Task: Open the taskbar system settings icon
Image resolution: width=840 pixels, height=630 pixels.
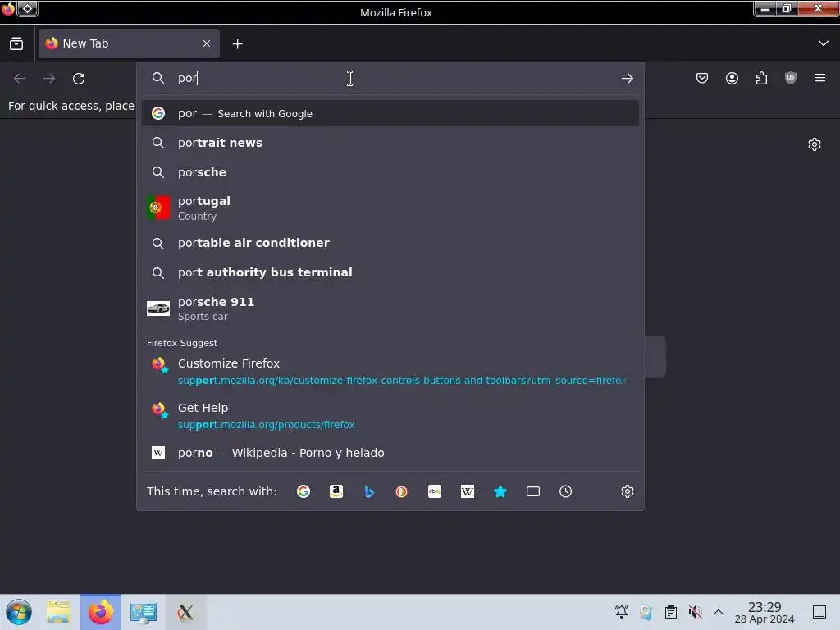Action: coord(143,612)
